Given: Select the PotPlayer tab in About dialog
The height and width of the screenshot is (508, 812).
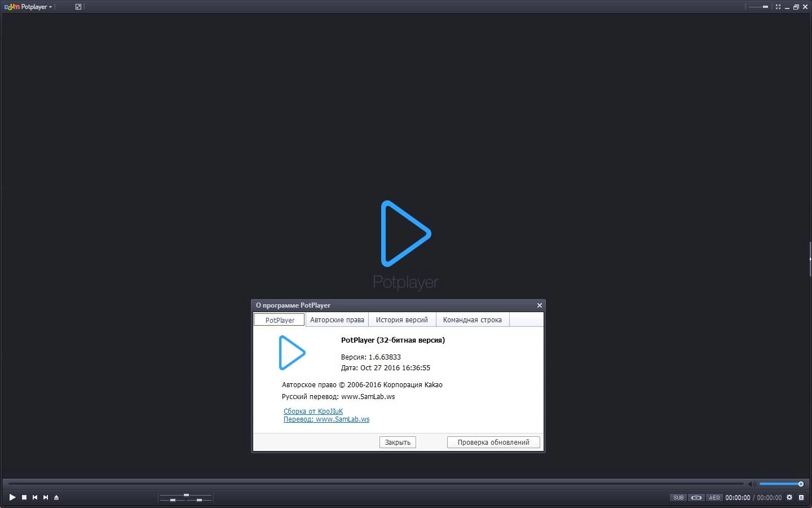Looking at the screenshot, I should pyautogui.click(x=280, y=320).
